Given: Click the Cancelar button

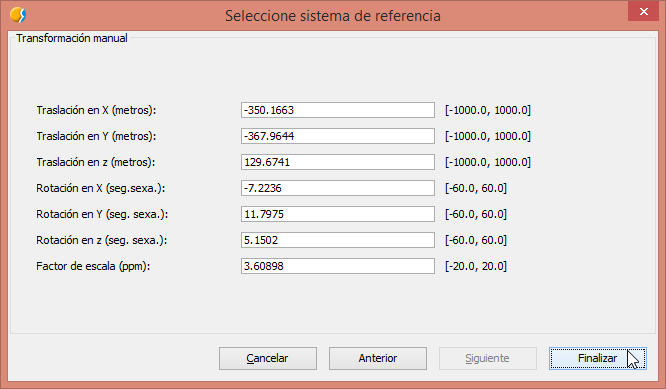Looking at the screenshot, I should [268, 358].
